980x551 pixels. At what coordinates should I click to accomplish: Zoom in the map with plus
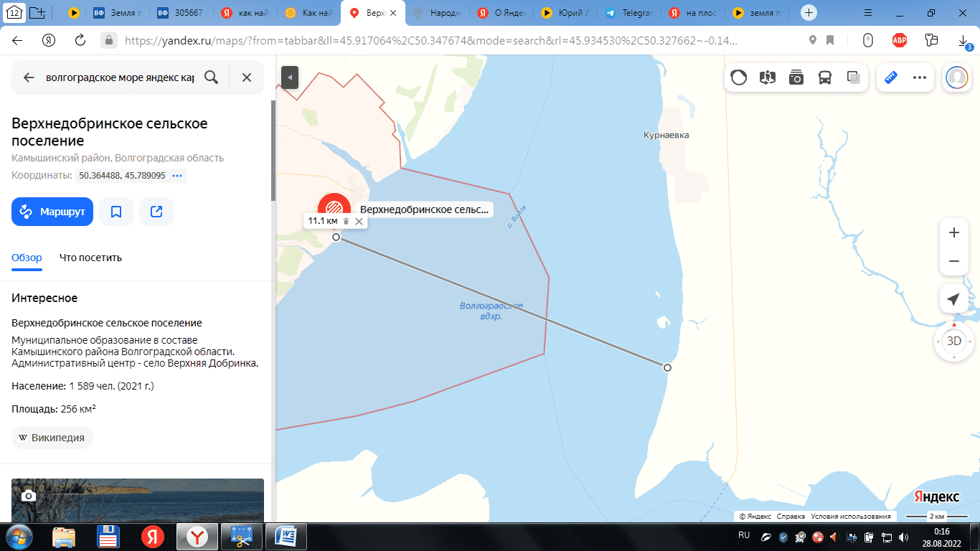point(953,232)
